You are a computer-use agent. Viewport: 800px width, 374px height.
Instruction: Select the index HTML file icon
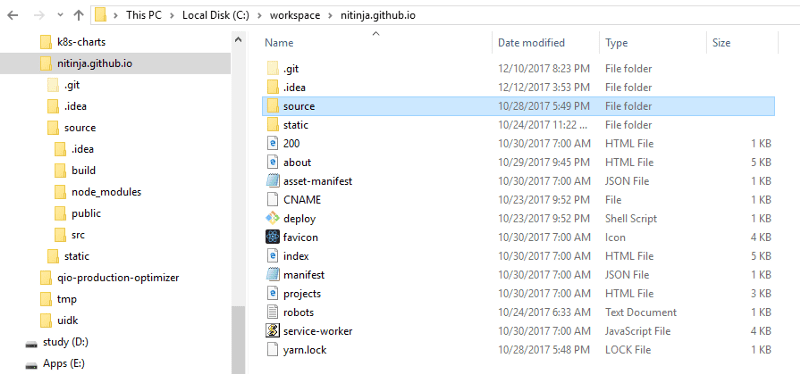coord(272,256)
